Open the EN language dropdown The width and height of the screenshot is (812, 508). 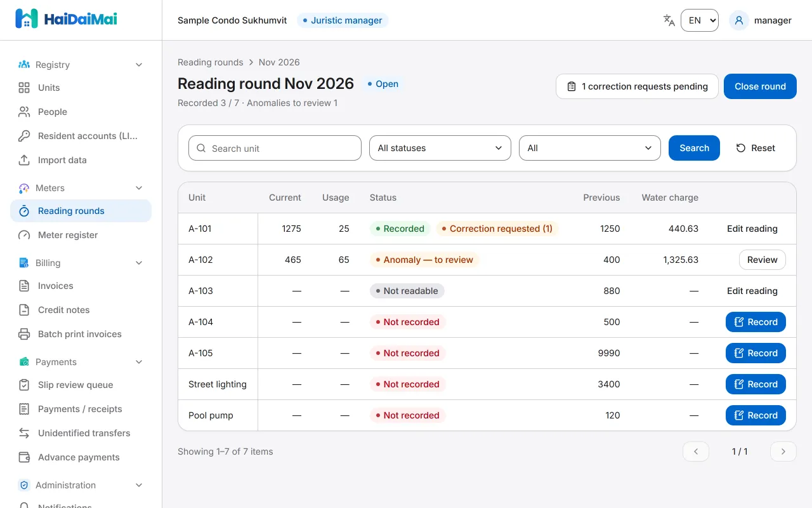pos(700,20)
